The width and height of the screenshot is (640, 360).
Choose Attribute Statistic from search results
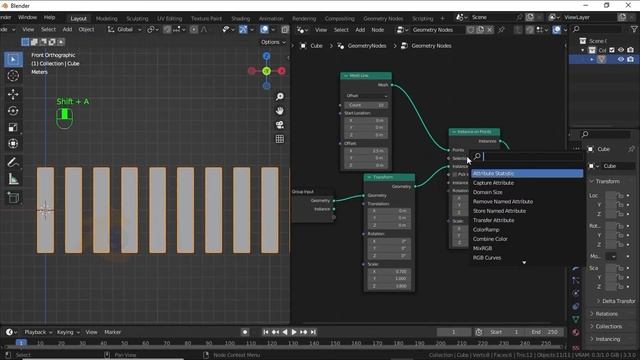(527, 173)
